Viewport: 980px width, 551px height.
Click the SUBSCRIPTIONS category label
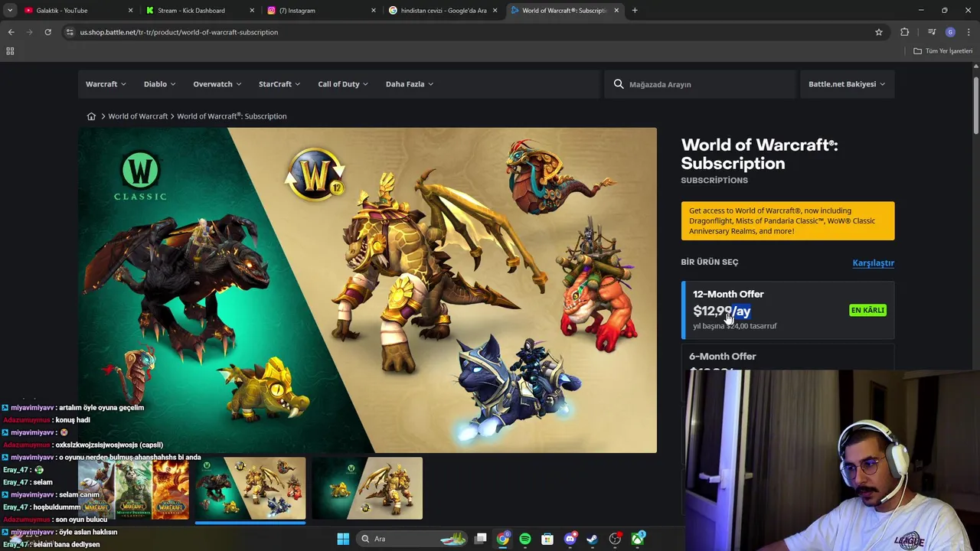click(x=714, y=181)
